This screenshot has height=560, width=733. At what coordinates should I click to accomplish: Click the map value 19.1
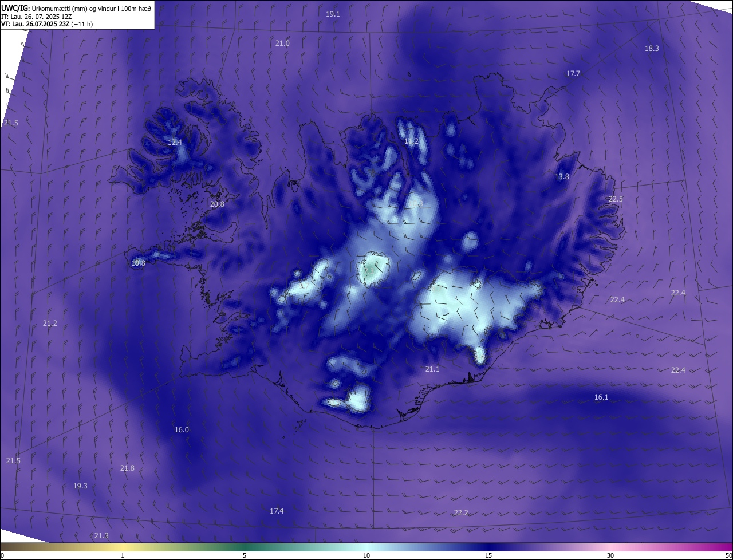tap(333, 14)
